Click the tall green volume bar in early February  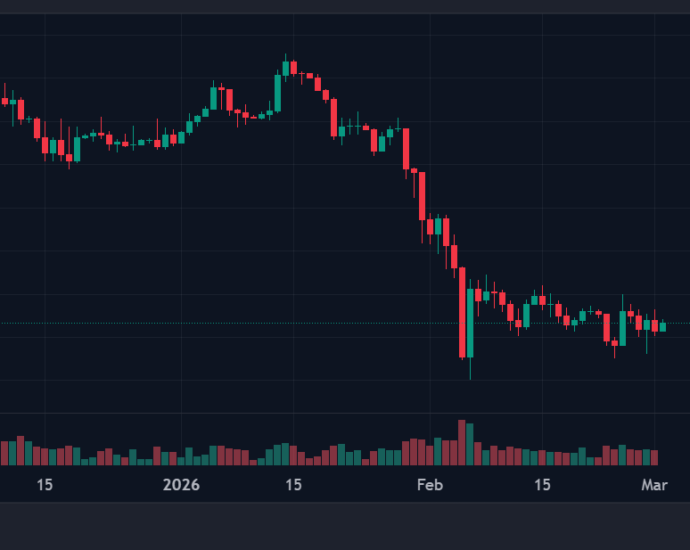tap(470, 445)
